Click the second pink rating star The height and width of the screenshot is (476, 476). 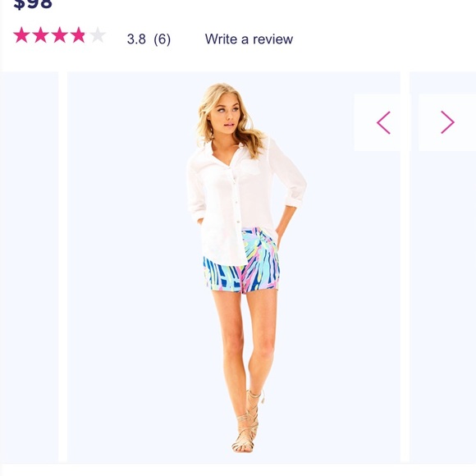(40, 35)
